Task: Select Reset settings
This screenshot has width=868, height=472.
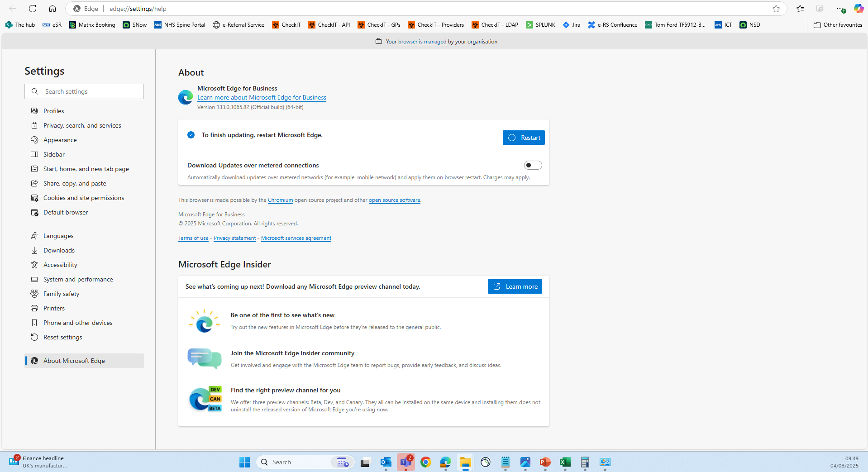Action: [x=84, y=337]
